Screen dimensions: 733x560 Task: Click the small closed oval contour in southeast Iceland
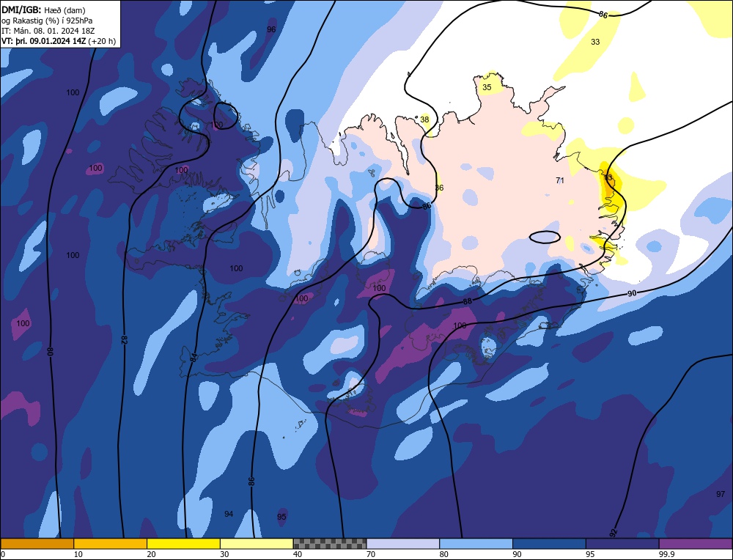[545, 237]
